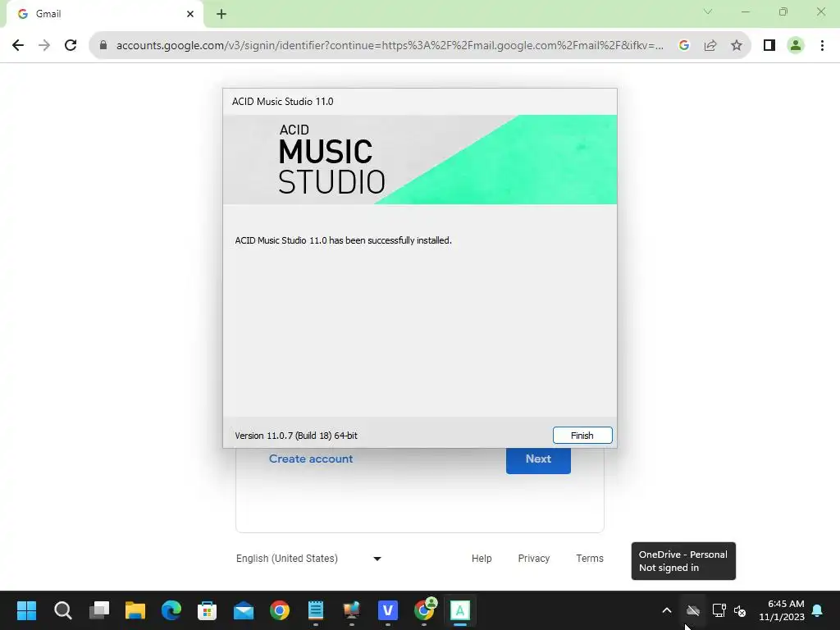Open Windows Start menu
The image size is (840, 630).
(x=26, y=610)
